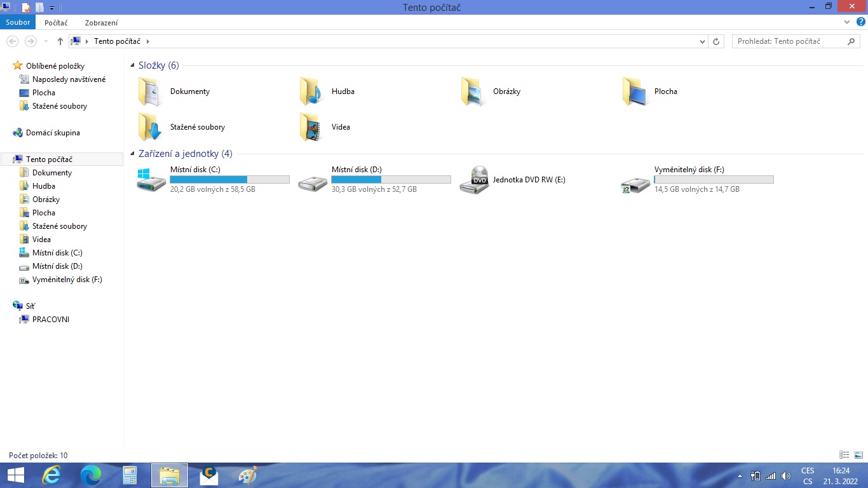Switch to the Počítač ribbon tab
868x488 pixels.
coord(56,23)
